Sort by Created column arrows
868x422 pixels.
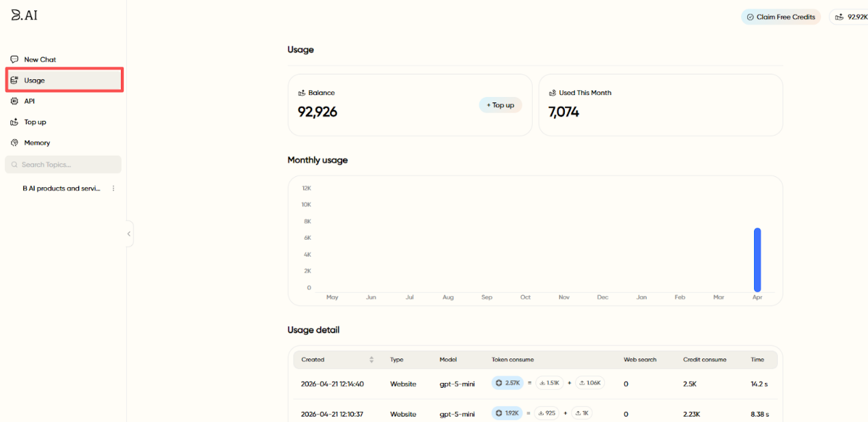372,359
